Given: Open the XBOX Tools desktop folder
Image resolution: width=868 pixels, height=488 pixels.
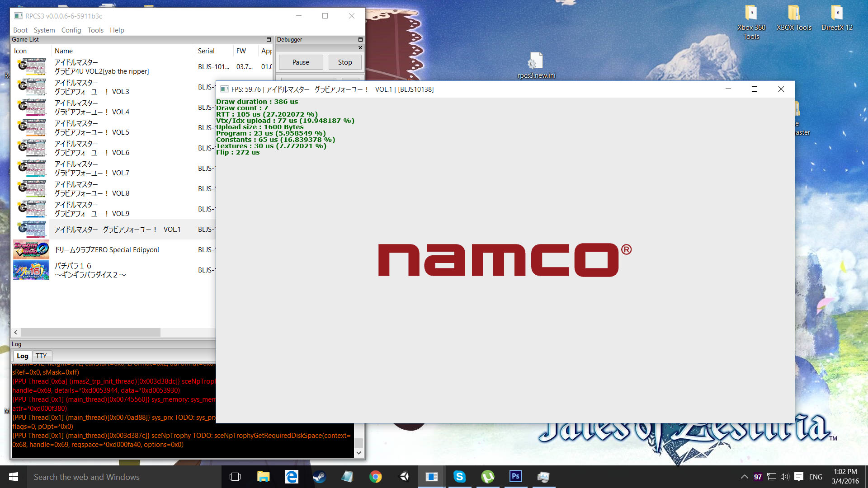Looking at the screenshot, I should click(x=794, y=18).
